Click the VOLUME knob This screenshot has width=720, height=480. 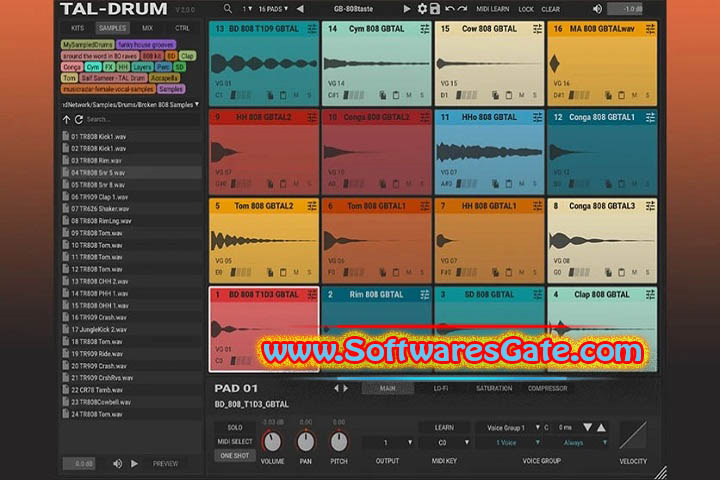[x=272, y=442]
